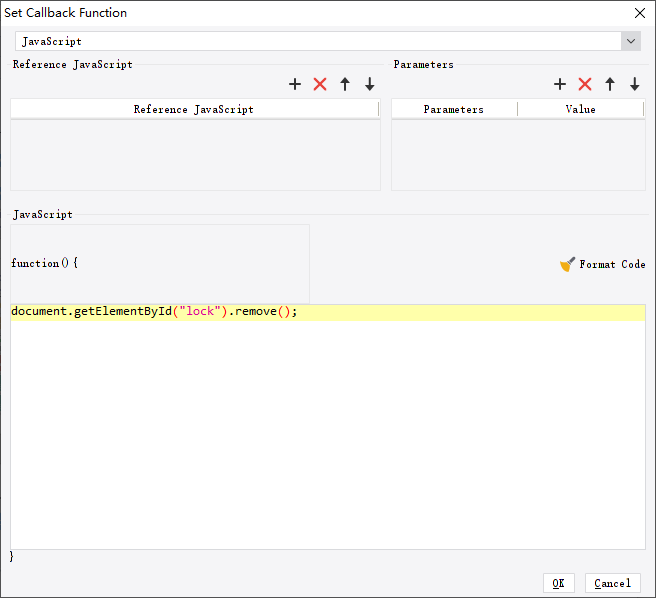The width and height of the screenshot is (656, 598).
Task: Click the Value column header
Action: pyautogui.click(x=581, y=109)
